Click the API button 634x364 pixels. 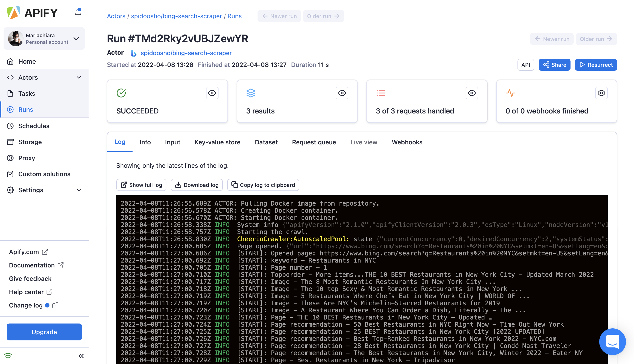point(526,65)
